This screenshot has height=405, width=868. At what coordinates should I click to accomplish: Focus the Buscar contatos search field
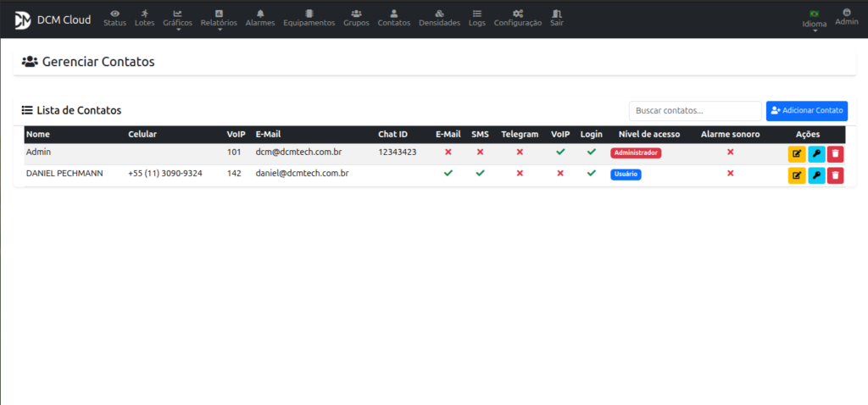coord(695,111)
